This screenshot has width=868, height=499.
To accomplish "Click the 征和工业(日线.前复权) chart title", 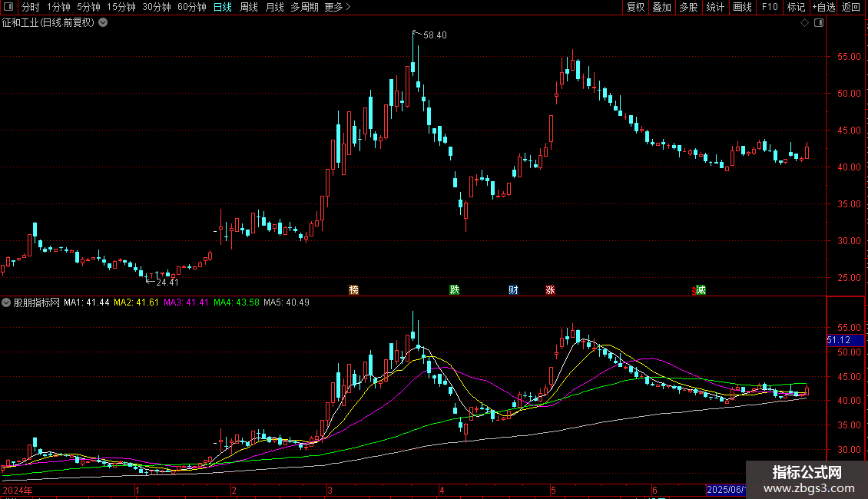I will pos(48,23).
